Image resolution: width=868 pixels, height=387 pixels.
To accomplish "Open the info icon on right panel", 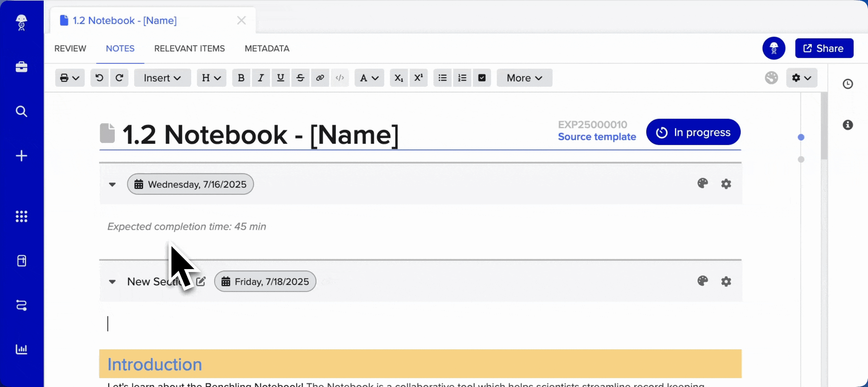I will 848,125.
